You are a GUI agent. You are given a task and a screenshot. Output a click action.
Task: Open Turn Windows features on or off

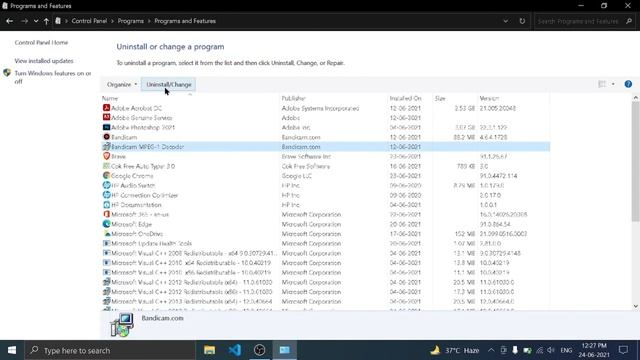tap(53, 77)
